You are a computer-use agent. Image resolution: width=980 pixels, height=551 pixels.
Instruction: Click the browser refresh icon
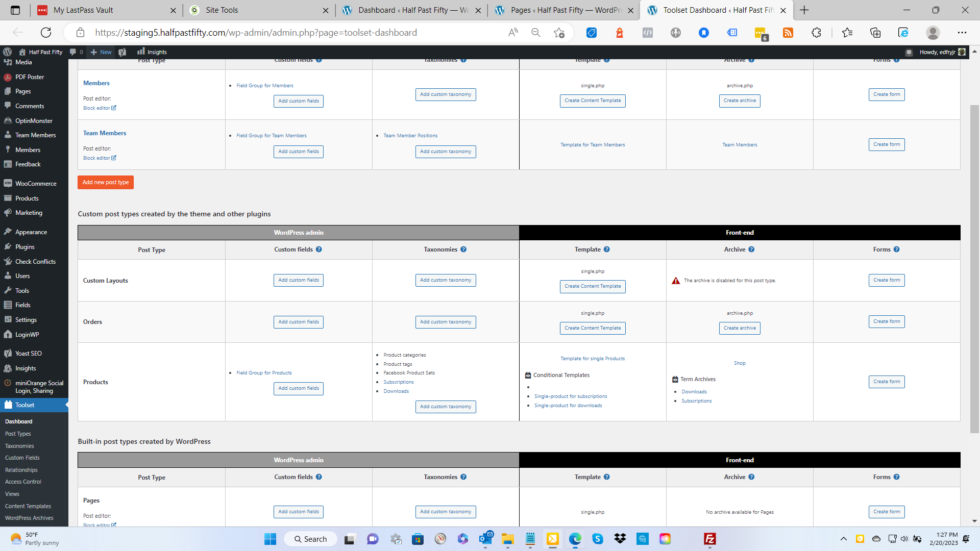pyautogui.click(x=46, y=33)
